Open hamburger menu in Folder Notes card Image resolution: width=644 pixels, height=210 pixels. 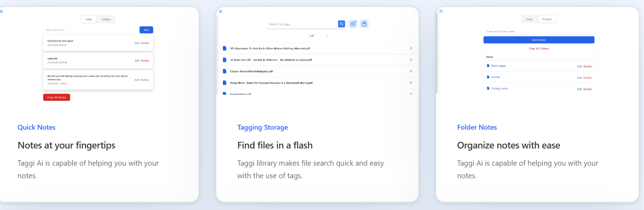click(441, 11)
